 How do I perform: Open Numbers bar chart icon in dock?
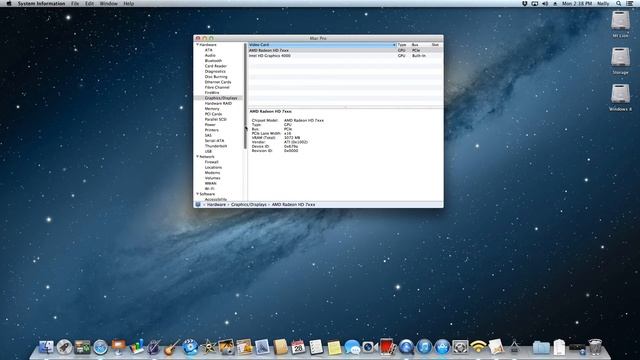tap(136, 347)
